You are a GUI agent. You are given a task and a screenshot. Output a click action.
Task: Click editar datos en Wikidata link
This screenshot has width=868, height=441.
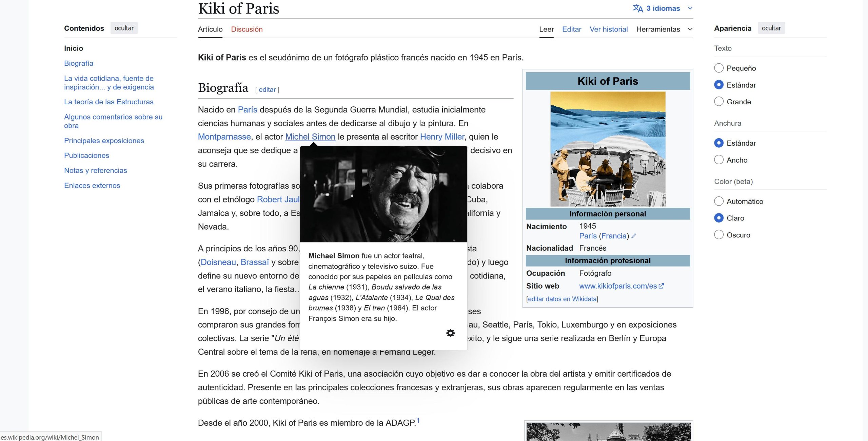tap(562, 299)
